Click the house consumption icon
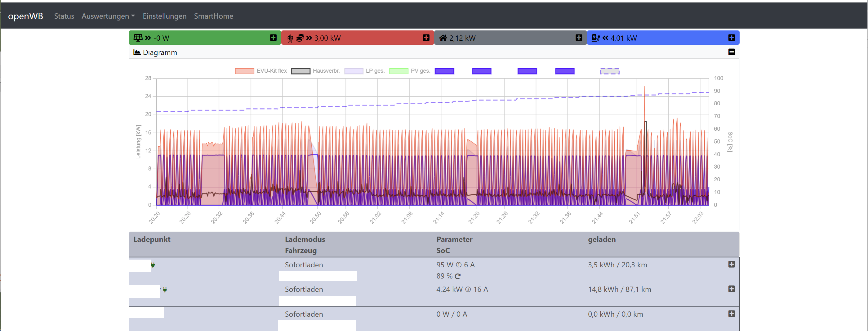The image size is (868, 331). pos(443,38)
